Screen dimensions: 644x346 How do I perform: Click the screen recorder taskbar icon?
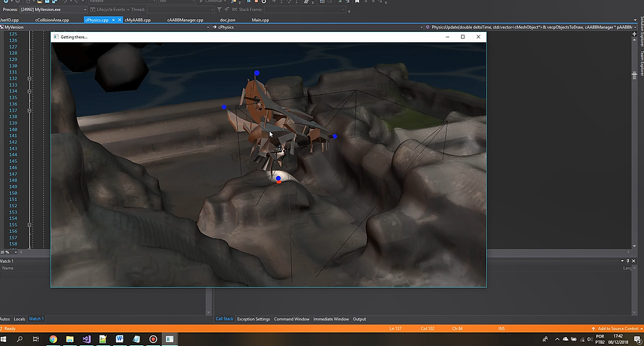(153, 339)
